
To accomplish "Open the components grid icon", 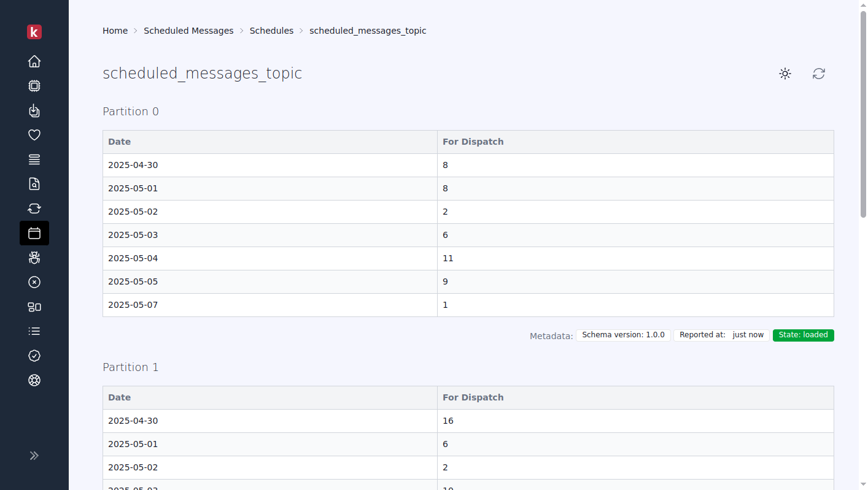I will 34,307.
